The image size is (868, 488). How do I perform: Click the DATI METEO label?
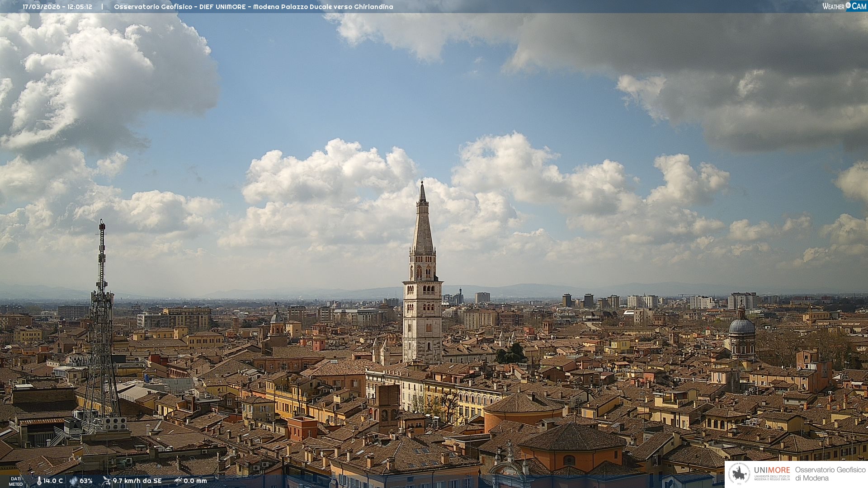[x=16, y=481]
